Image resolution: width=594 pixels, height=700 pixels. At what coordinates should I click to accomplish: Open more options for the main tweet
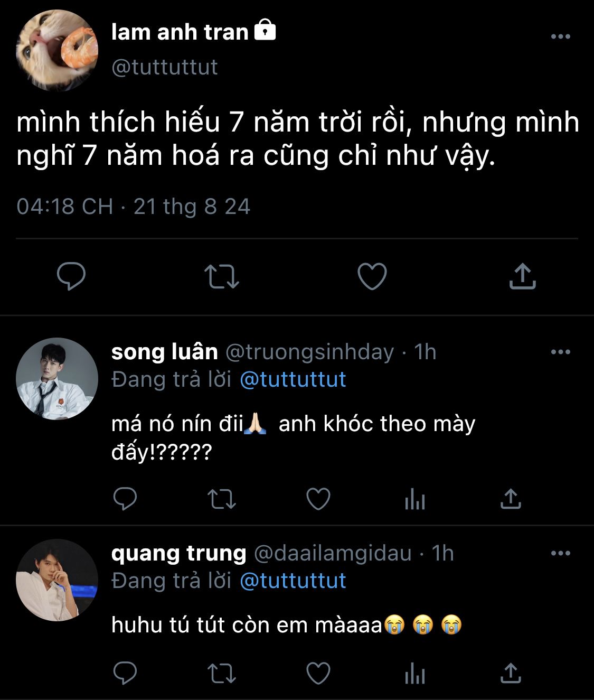click(x=560, y=36)
